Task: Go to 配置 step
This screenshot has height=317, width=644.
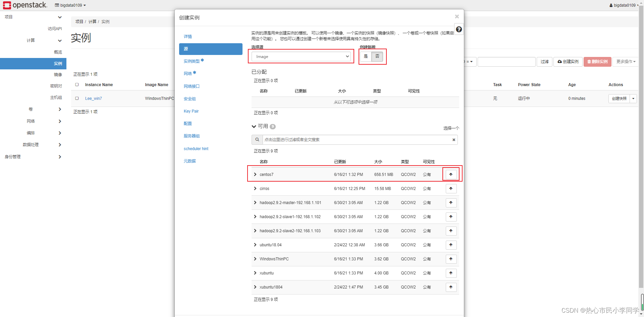Action: click(188, 124)
